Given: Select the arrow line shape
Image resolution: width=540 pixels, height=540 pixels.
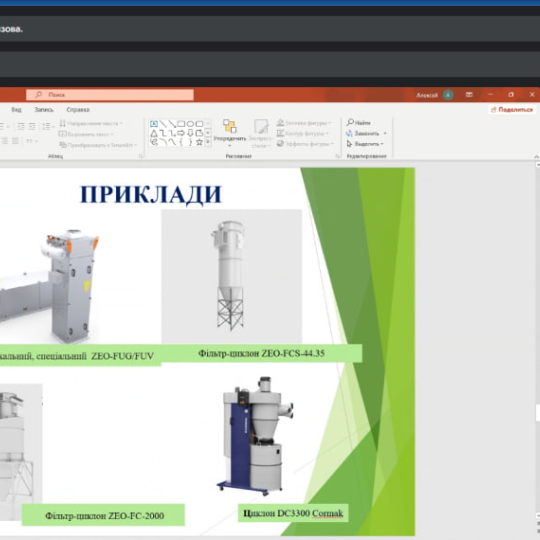Looking at the screenshot, I should point(172,124).
